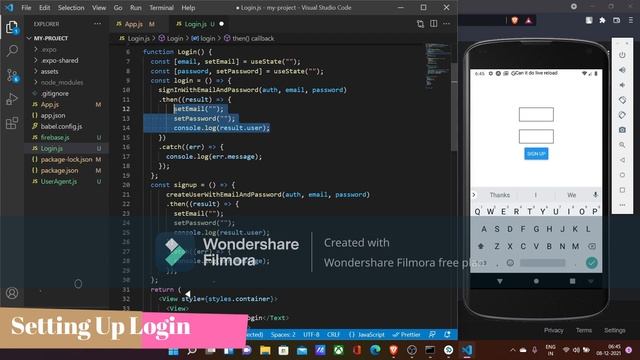Open the emulator extended controls (three dots)
The image size is (640, 360).
coord(622,205)
